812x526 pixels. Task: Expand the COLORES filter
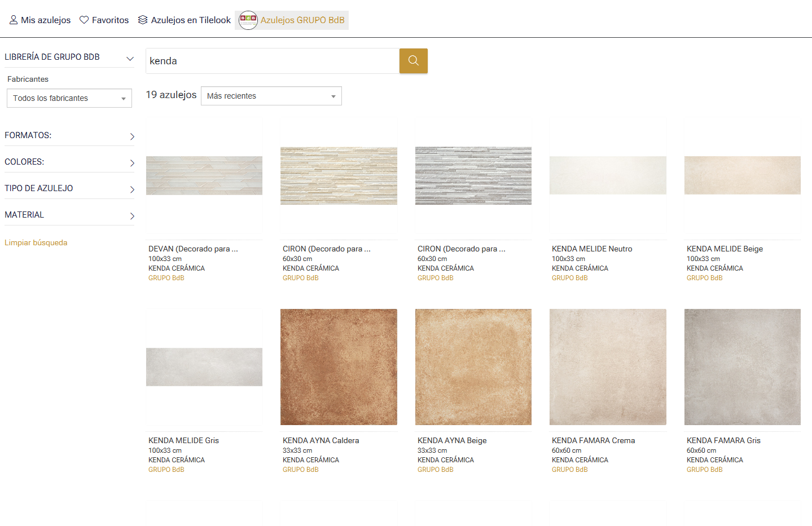click(x=69, y=162)
